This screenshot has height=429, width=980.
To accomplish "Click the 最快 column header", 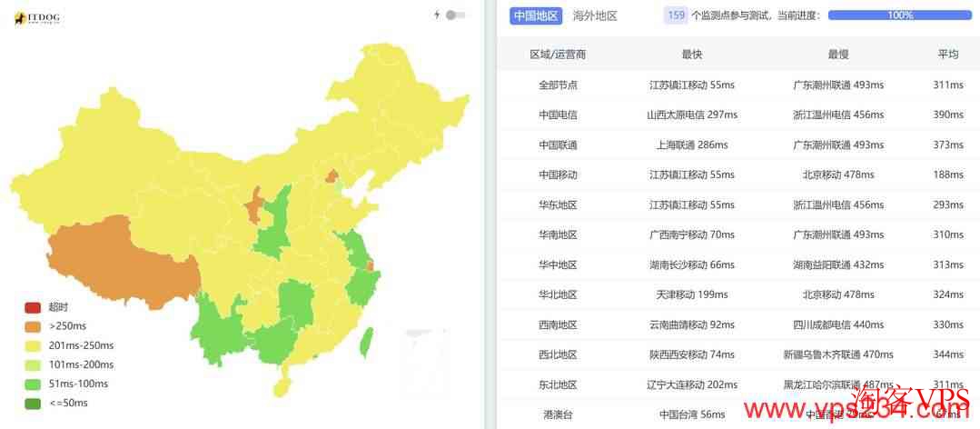I will click(x=692, y=55).
